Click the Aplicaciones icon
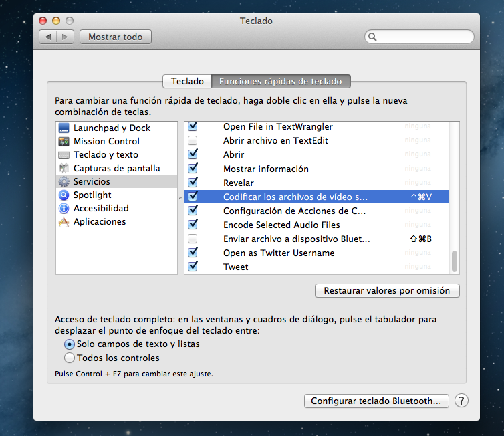The image size is (504, 436). click(x=64, y=221)
